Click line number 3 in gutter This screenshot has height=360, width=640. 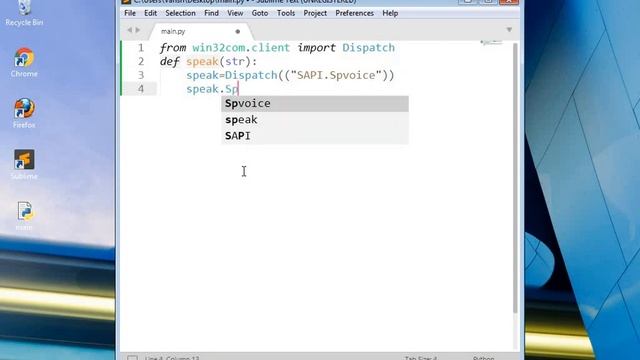coord(141,76)
